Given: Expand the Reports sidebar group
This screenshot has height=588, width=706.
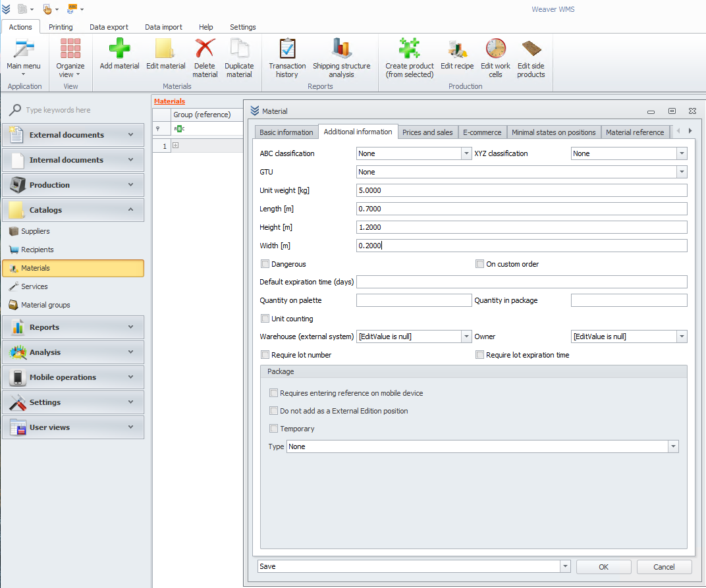Looking at the screenshot, I should point(73,327).
